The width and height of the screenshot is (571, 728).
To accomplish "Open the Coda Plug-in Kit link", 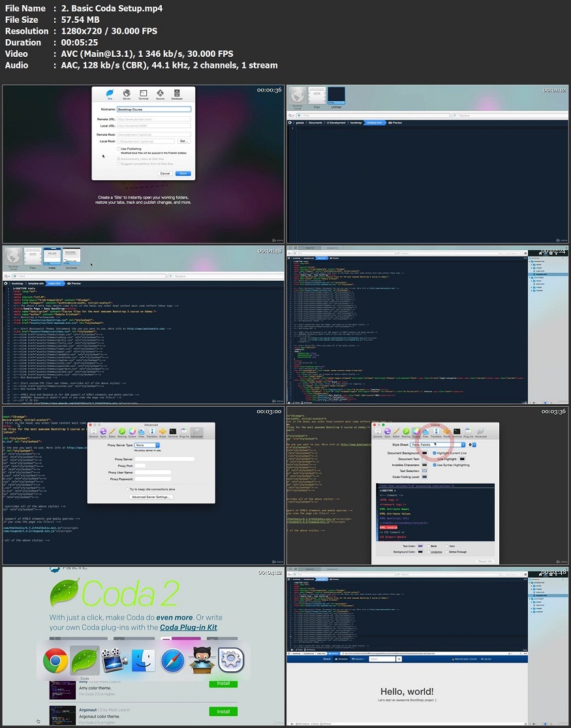I will (189, 627).
